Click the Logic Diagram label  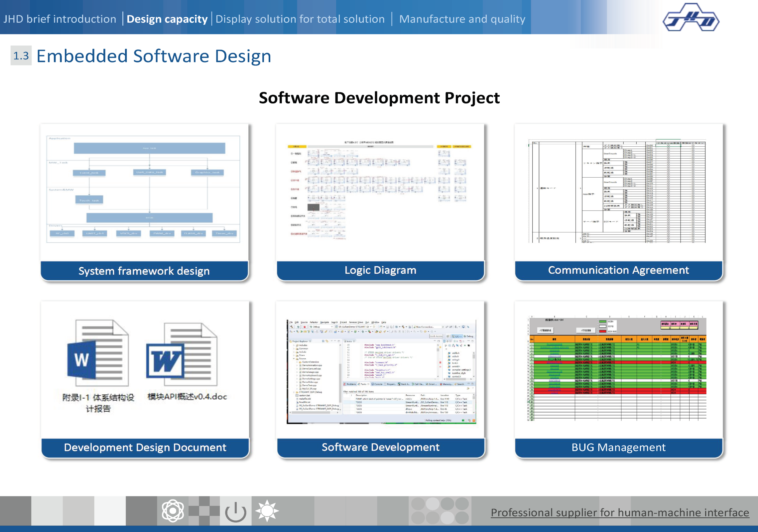(x=380, y=270)
